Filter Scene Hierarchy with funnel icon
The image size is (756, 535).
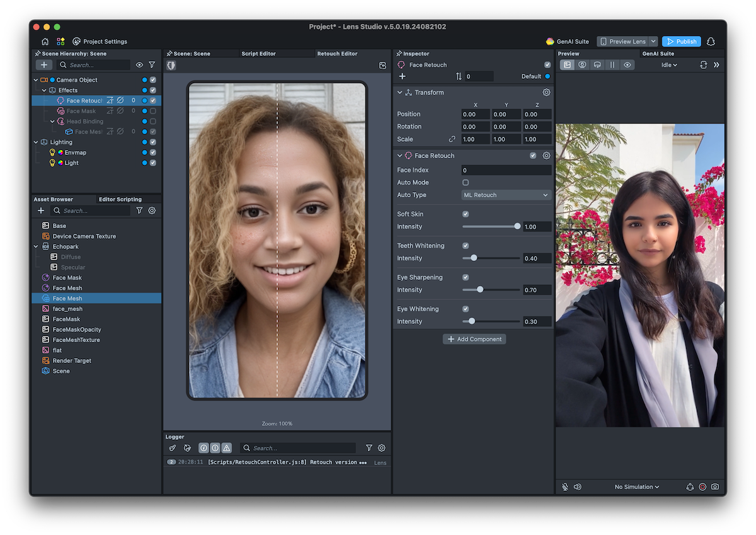tap(152, 65)
